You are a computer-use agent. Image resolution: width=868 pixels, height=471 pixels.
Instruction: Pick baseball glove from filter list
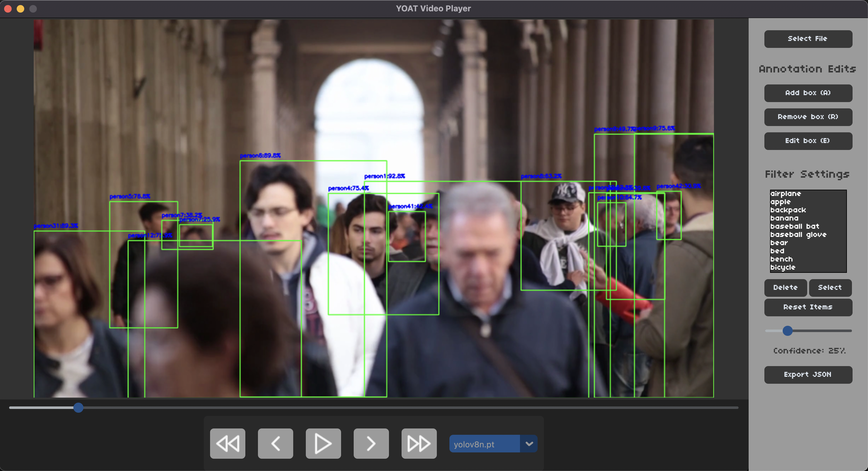tap(798, 235)
